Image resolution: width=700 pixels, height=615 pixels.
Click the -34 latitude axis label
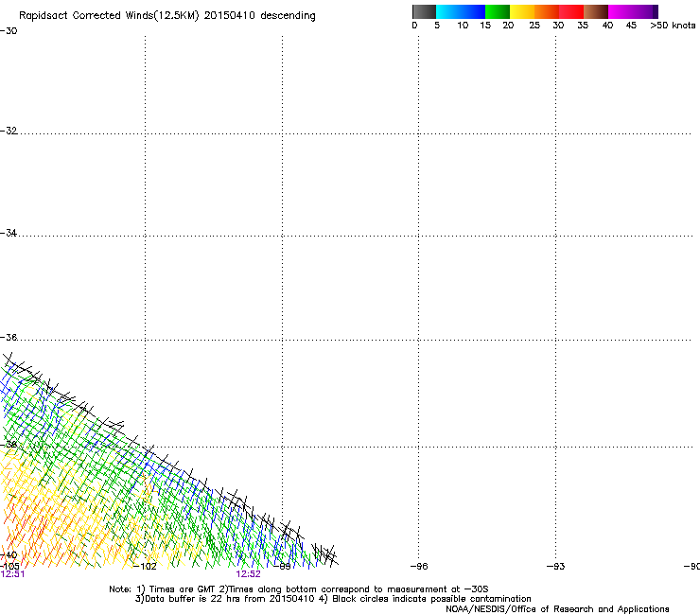(x=9, y=233)
